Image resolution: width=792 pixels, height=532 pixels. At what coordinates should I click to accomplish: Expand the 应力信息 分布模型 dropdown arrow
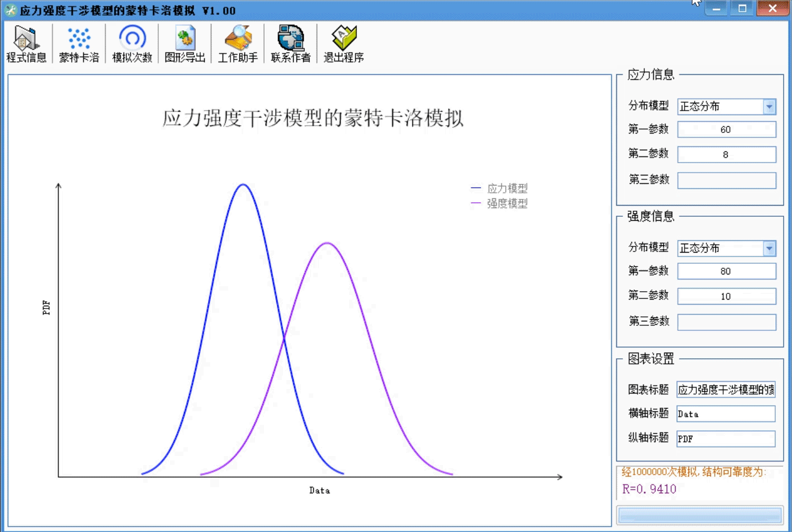769,106
